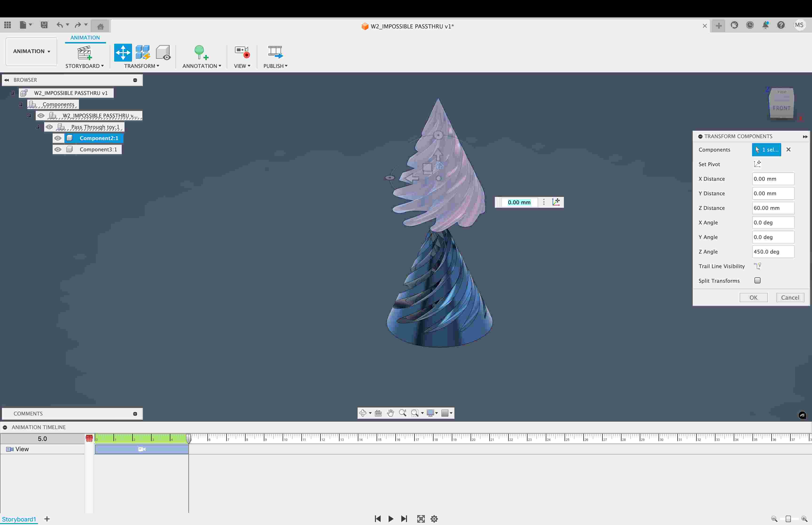The image size is (812, 525).
Task: Select Component2:1 in the browser tree
Action: [99, 138]
